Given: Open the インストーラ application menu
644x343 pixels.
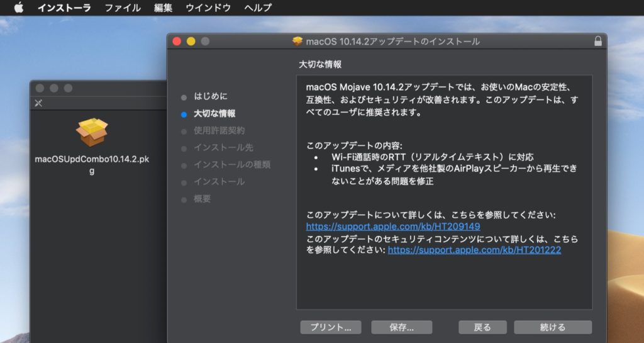Looking at the screenshot, I should pyautogui.click(x=64, y=8).
